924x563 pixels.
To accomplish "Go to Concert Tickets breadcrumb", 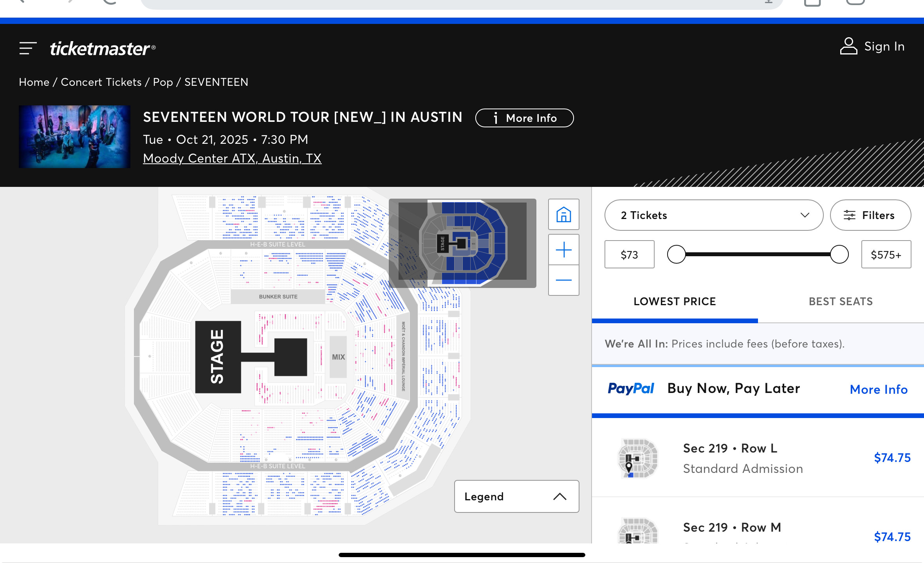I will click(x=101, y=82).
